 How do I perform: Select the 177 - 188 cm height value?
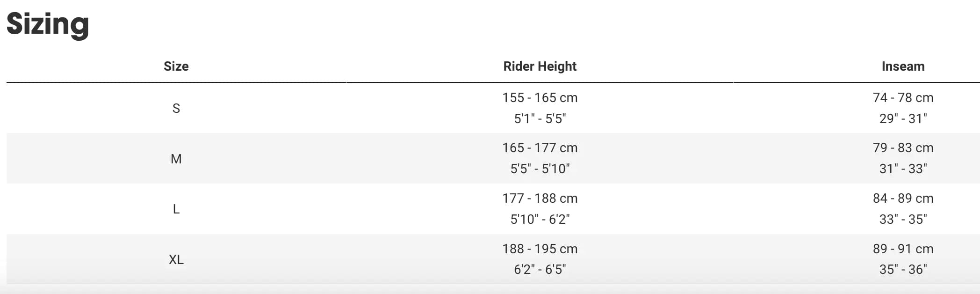pos(540,198)
